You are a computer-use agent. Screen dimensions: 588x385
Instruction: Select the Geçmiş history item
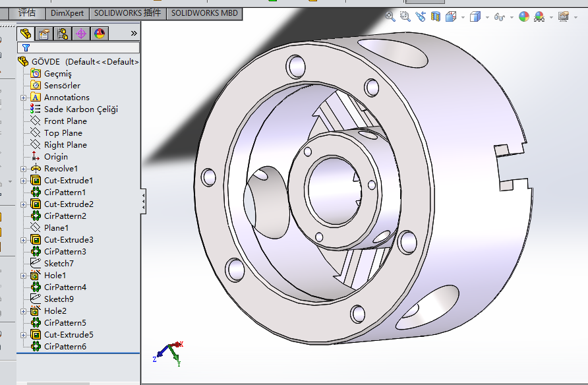pyautogui.click(x=57, y=73)
